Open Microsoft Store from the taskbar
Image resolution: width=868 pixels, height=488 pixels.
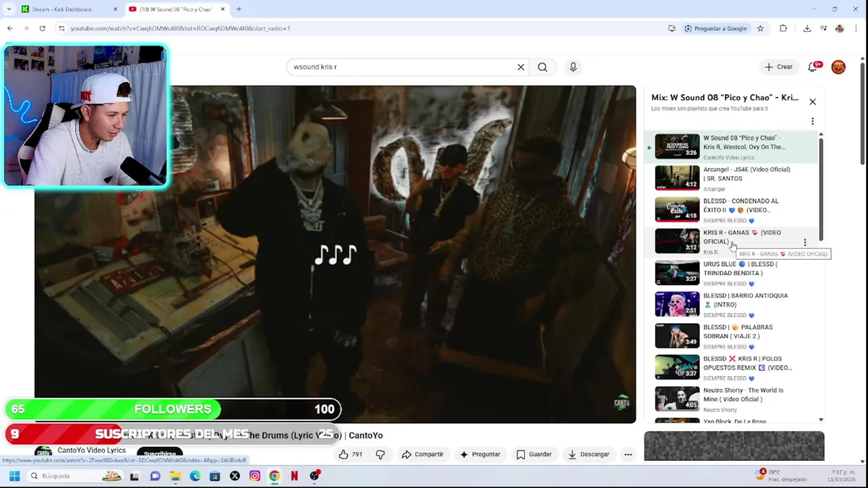coord(215,476)
